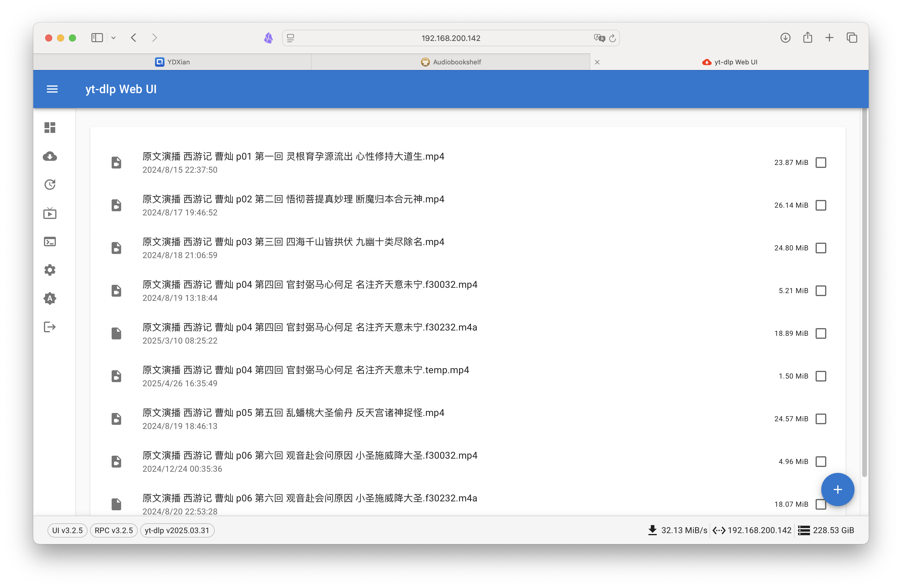Viewport: 902px width, 588px height.
Task: Toggle Safari sidebar button
Action: click(x=97, y=38)
